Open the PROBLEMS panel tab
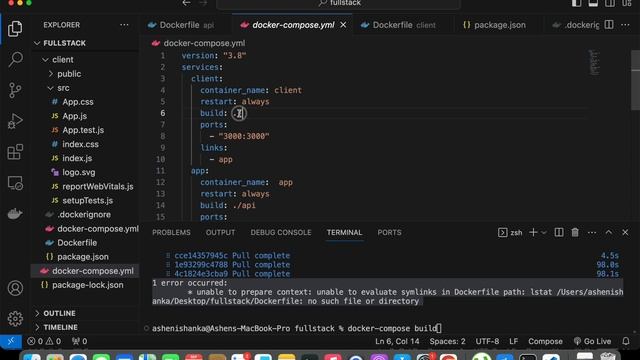Screen dimensions: 640x360 pyautogui.click(x=171, y=232)
